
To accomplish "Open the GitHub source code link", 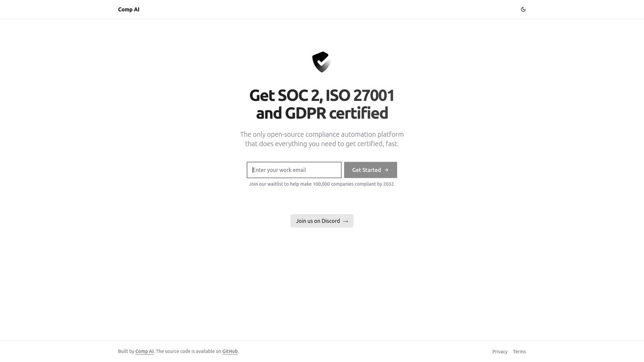I will tap(230, 351).
